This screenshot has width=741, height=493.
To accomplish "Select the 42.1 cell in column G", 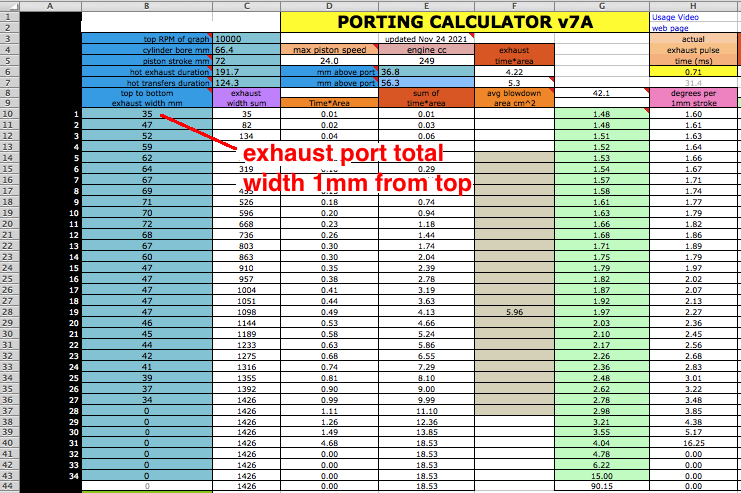I will (602, 93).
